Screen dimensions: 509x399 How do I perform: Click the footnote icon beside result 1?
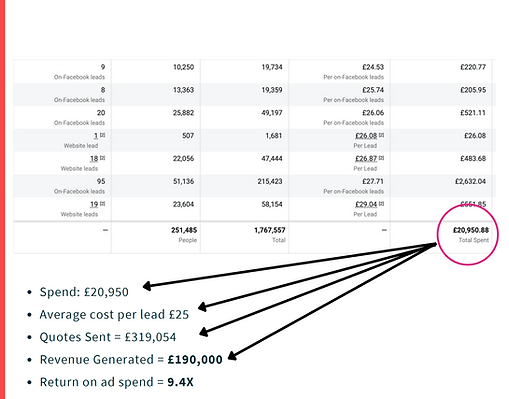[x=102, y=135]
